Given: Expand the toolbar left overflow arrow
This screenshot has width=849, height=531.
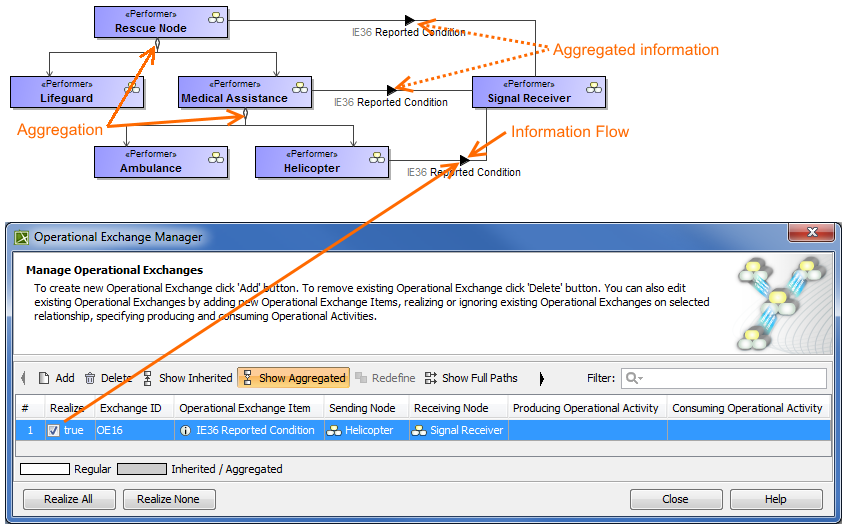Looking at the screenshot, I should tap(23, 378).
